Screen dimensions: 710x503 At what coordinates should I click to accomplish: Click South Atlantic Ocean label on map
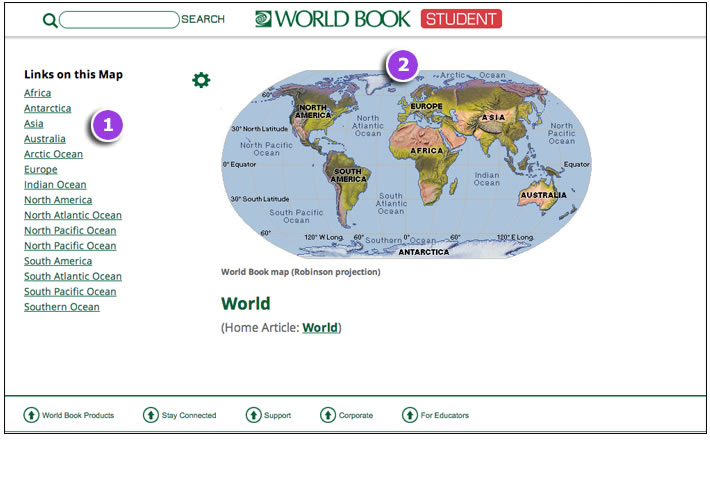(391, 204)
